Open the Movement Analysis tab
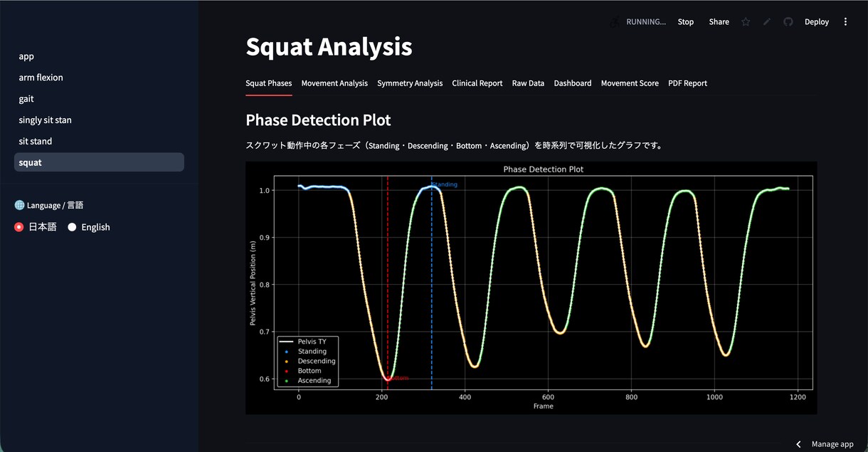Viewport: 868px width, 452px height. pyautogui.click(x=334, y=83)
